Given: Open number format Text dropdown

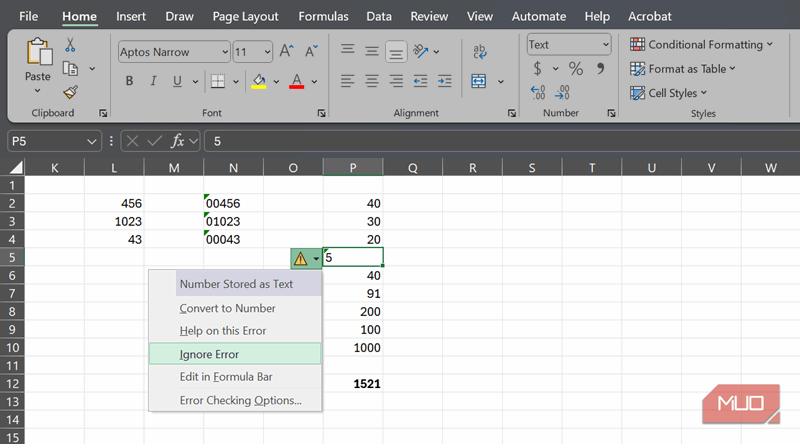Looking at the screenshot, I should [x=605, y=44].
